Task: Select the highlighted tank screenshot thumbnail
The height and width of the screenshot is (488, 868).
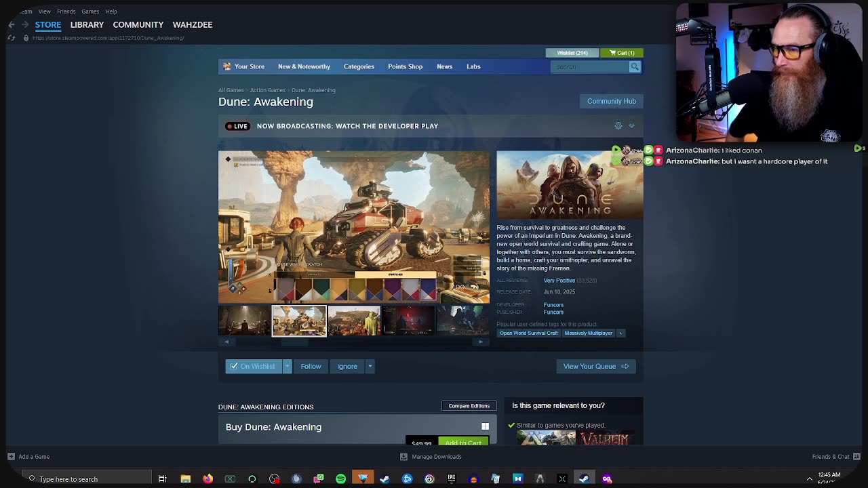Action: pyautogui.click(x=299, y=321)
